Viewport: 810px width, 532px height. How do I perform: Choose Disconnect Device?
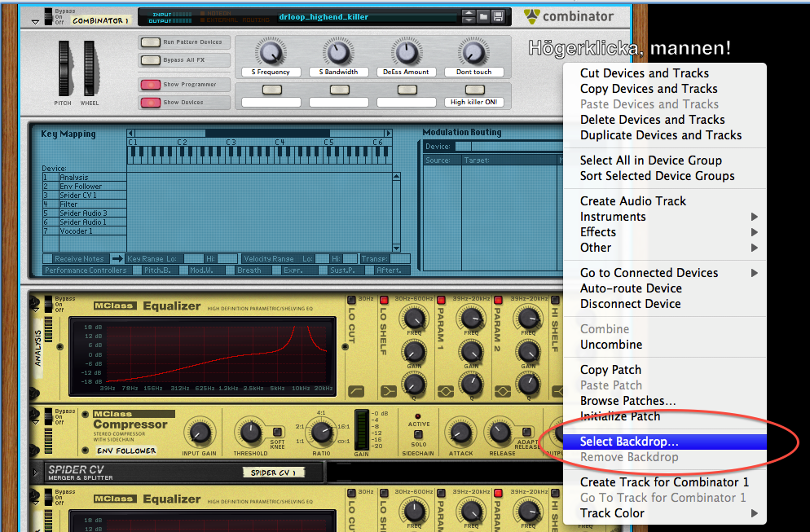pyautogui.click(x=665, y=304)
